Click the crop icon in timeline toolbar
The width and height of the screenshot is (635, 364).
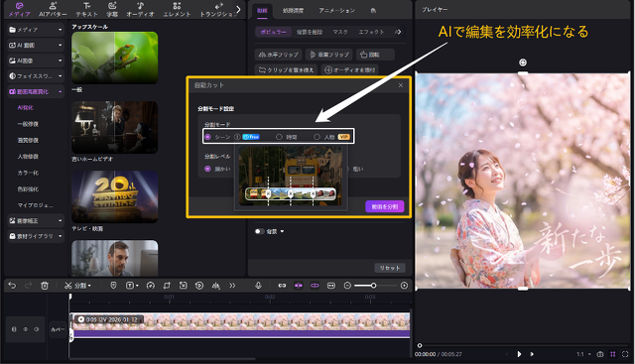[x=167, y=286]
